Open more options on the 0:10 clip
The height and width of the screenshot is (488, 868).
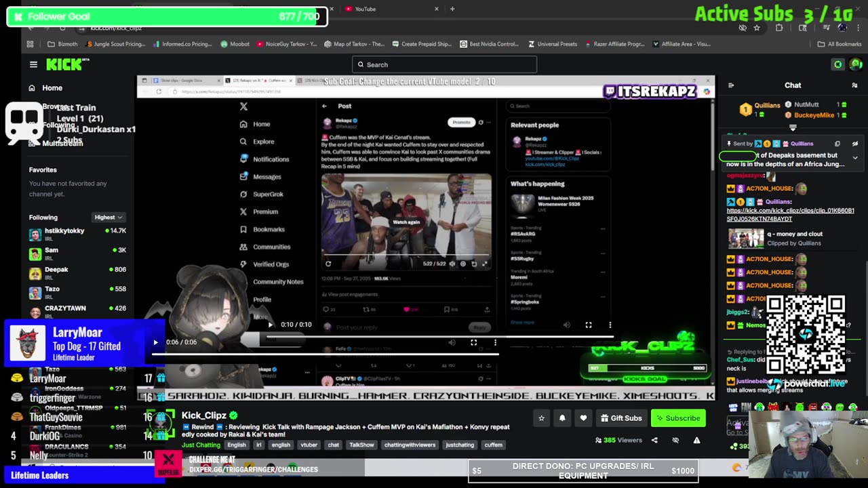coord(610,325)
